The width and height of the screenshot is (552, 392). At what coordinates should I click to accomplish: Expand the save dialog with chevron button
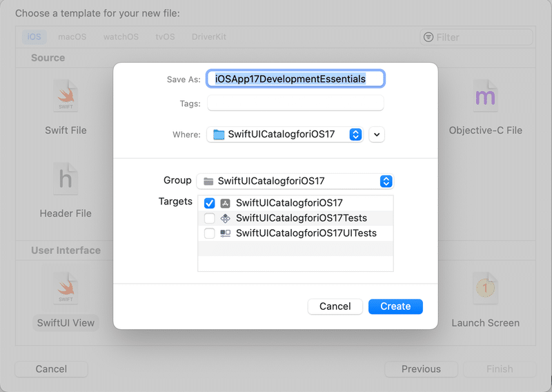click(377, 135)
